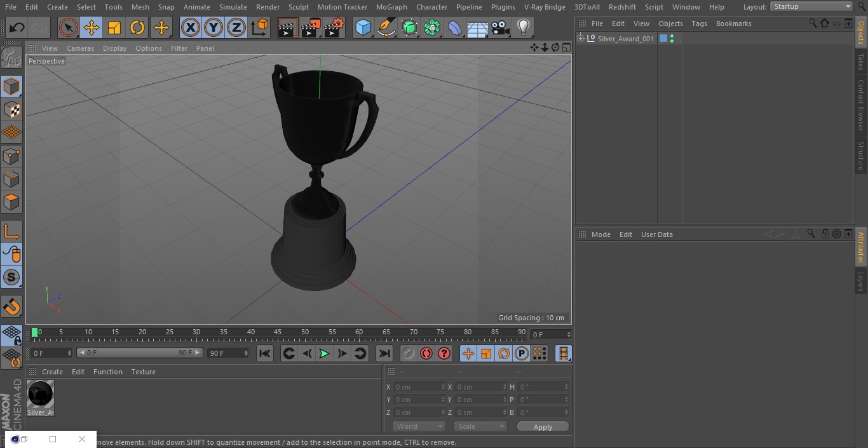Screen dimensions: 868x448
Task: Open the Redshift menu
Action: click(x=622, y=7)
